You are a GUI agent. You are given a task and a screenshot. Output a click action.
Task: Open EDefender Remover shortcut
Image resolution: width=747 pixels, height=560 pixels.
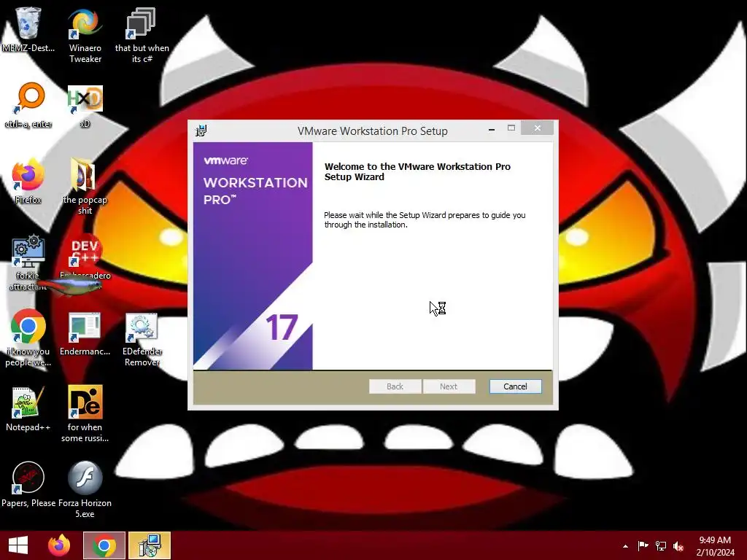point(142,327)
